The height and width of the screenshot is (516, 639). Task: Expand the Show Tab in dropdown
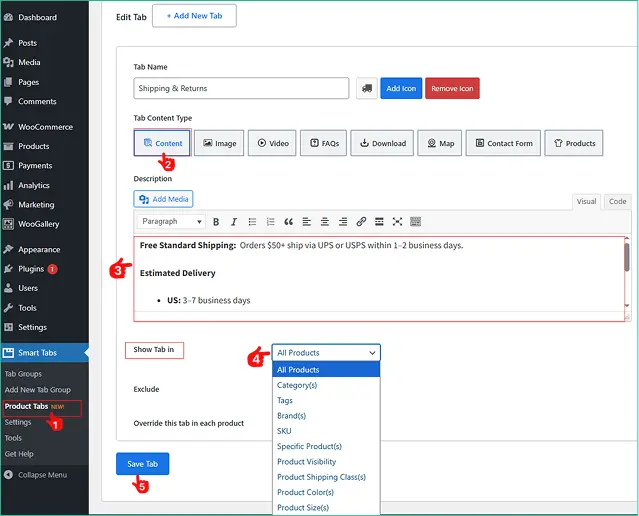(x=326, y=353)
